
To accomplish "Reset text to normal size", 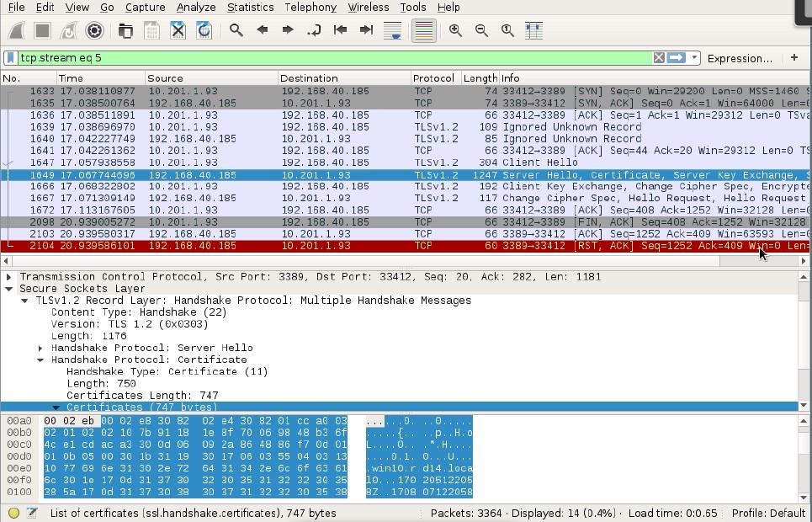I will click(507, 30).
